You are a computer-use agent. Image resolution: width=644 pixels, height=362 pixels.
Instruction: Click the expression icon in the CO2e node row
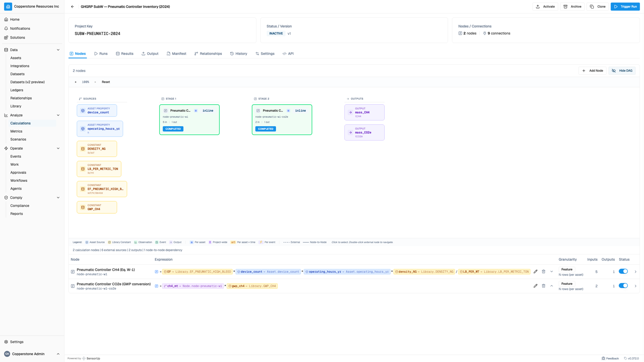click(157, 286)
